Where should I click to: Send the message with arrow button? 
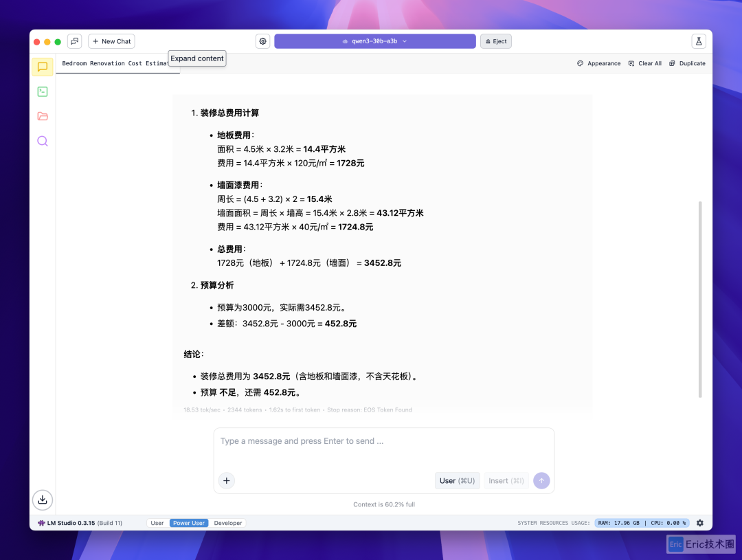click(541, 480)
